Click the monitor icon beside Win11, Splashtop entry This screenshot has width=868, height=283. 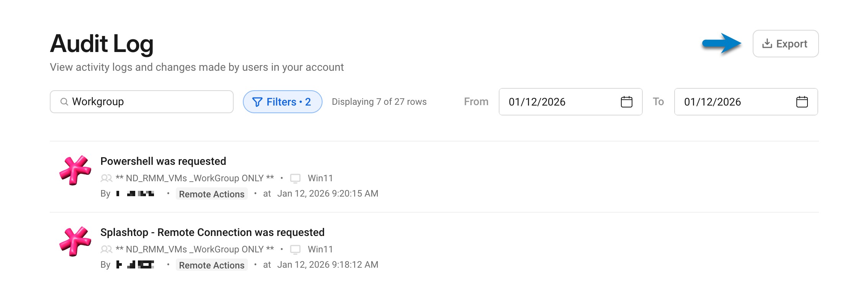(295, 249)
